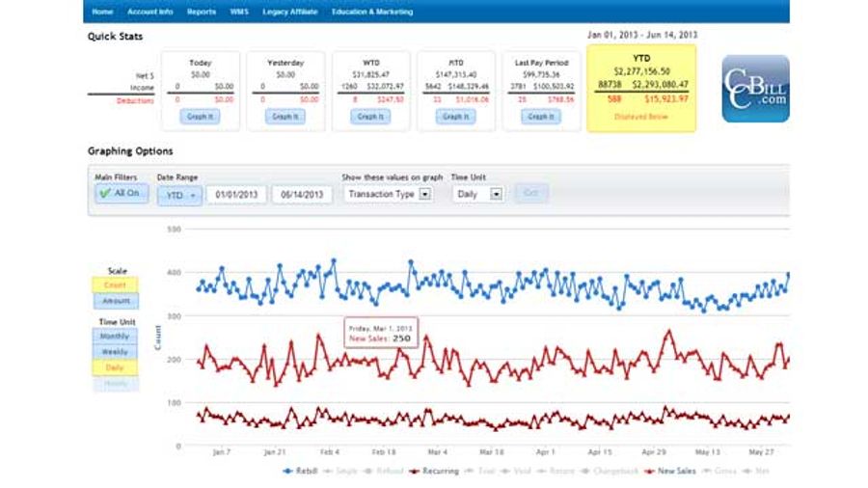Toggle the Net series in legend
This screenshot has height=488, width=868.
click(755, 472)
